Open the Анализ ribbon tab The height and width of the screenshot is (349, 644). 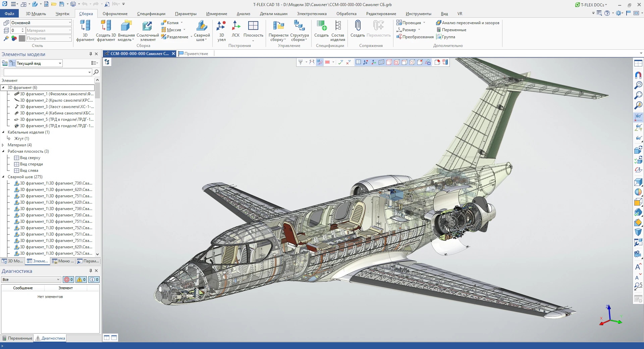(x=243, y=14)
